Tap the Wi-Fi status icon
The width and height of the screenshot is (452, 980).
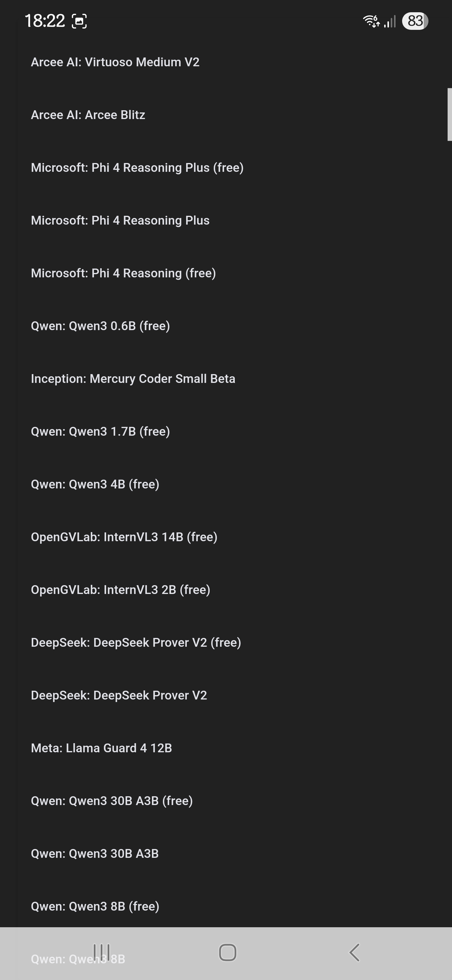click(x=371, y=21)
